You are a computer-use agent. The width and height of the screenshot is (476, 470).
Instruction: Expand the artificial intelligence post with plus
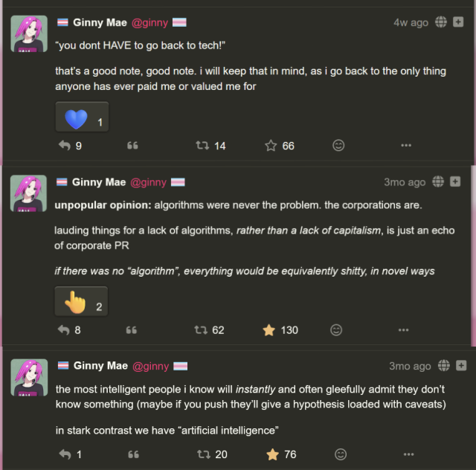[x=460, y=366]
